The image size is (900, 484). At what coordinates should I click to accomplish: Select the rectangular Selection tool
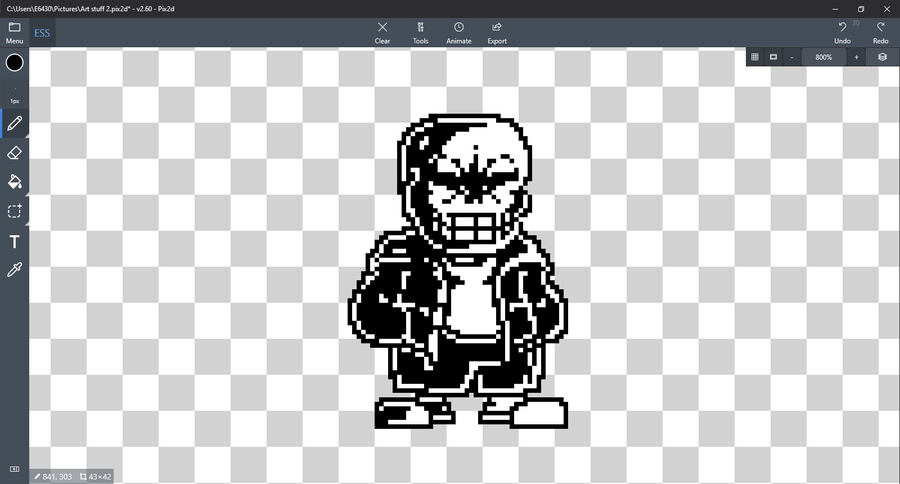pyautogui.click(x=14, y=211)
